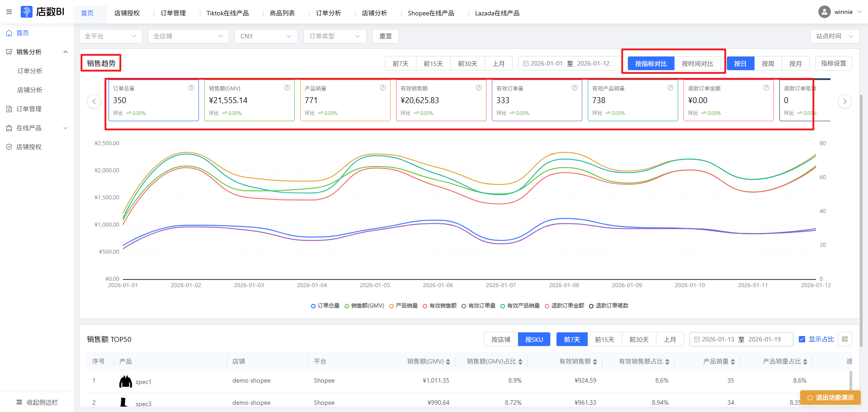Click the hamburger menu icon beside logo
868x412 pixels.
point(9,12)
